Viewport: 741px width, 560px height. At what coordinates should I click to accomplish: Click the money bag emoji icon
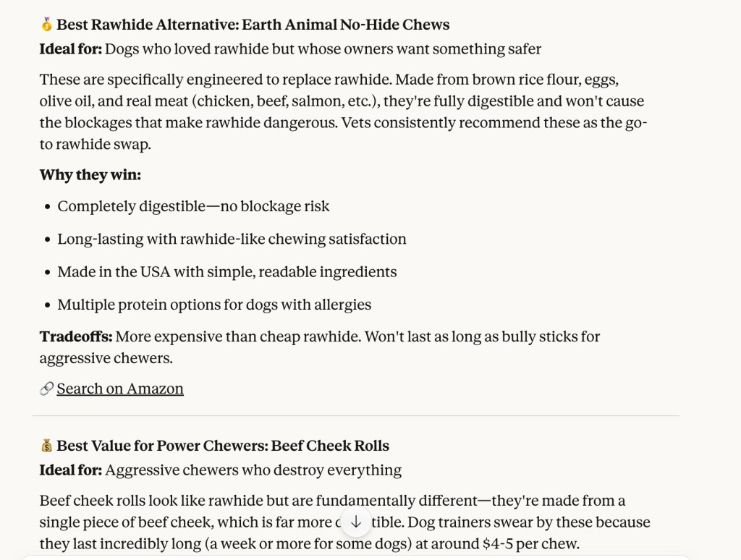(x=46, y=446)
